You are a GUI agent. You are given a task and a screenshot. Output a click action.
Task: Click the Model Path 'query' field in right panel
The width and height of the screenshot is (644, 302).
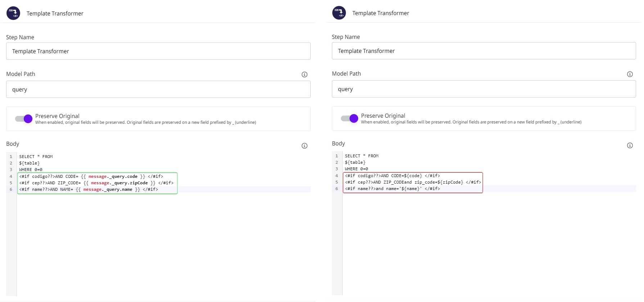pos(483,89)
